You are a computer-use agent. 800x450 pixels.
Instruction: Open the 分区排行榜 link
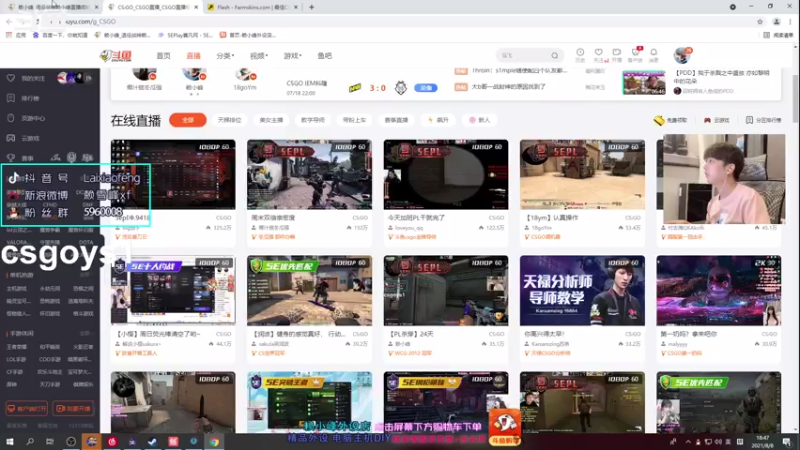tap(763, 120)
